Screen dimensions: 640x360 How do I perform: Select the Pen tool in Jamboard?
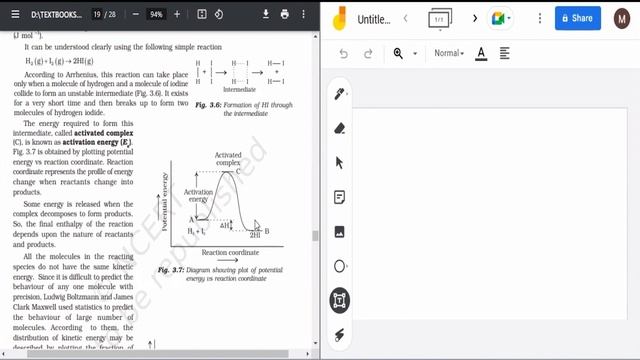(x=340, y=94)
